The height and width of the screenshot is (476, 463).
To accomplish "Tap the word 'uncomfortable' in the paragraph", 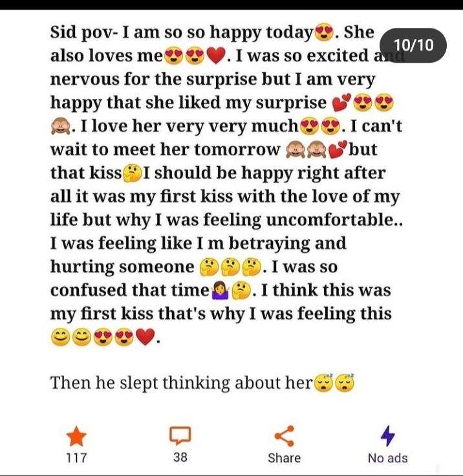I will pyautogui.click(x=330, y=219).
